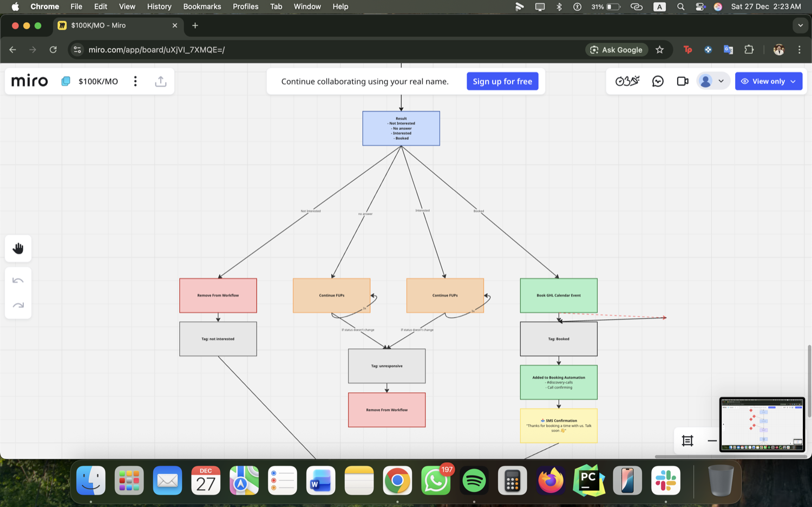Click the undo arrow

(x=18, y=280)
